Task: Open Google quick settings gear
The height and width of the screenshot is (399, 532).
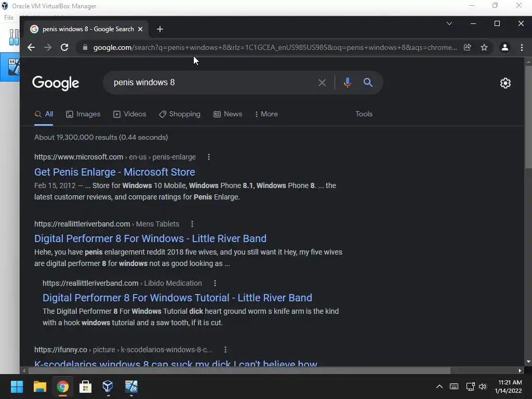Action: [505, 83]
